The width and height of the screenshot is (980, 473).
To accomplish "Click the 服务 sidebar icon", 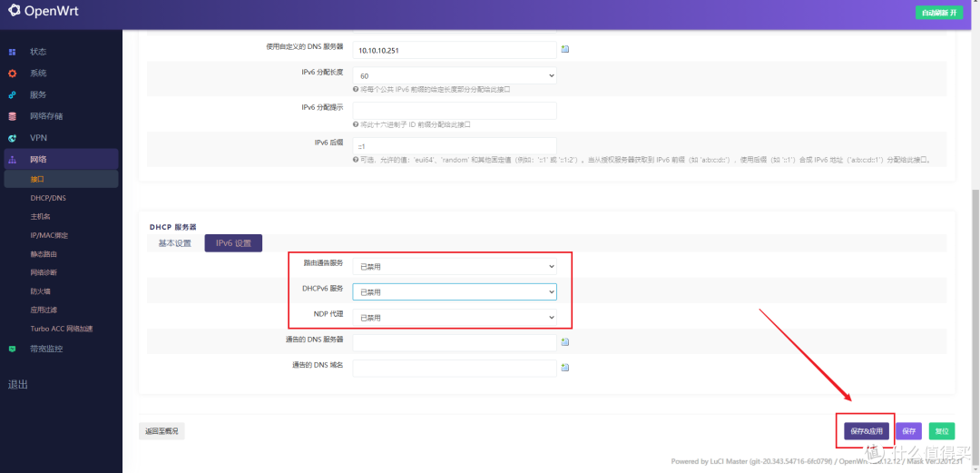I will click(x=13, y=95).
